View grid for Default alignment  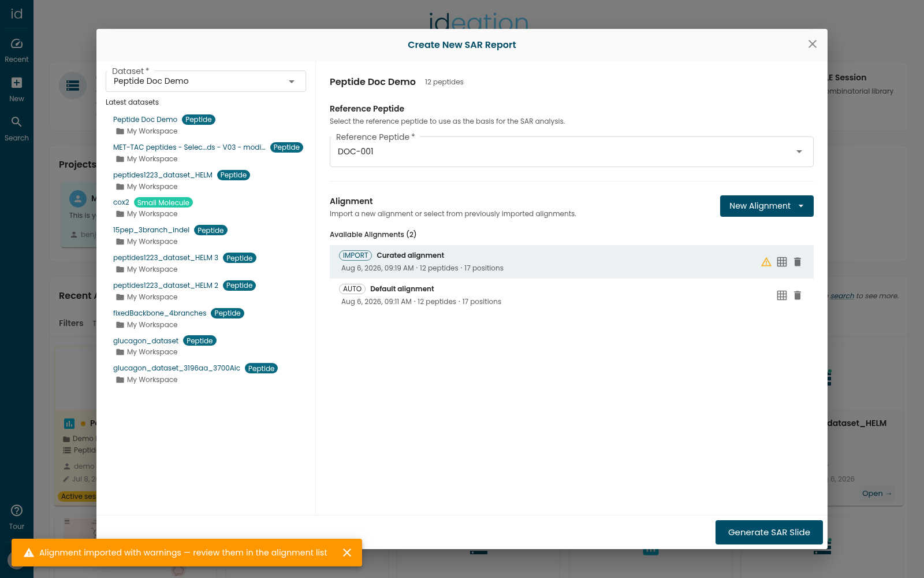click(x=782, y=295)
